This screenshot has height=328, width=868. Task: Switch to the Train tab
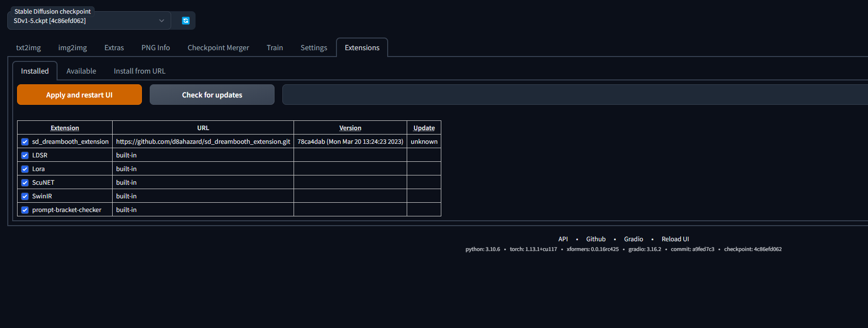(275, 48)
